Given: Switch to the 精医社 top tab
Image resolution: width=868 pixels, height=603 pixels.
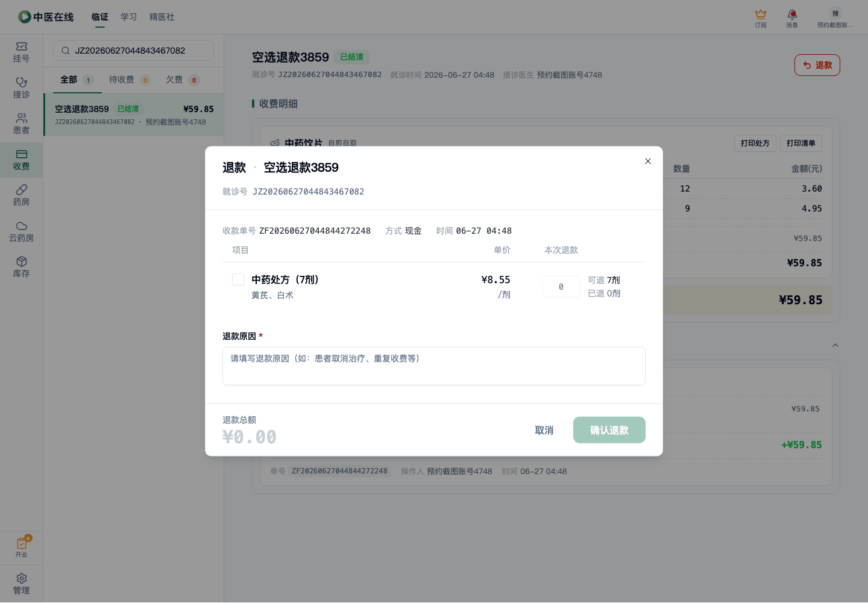Looking at the screenshot, I should [x=162, y=17].
